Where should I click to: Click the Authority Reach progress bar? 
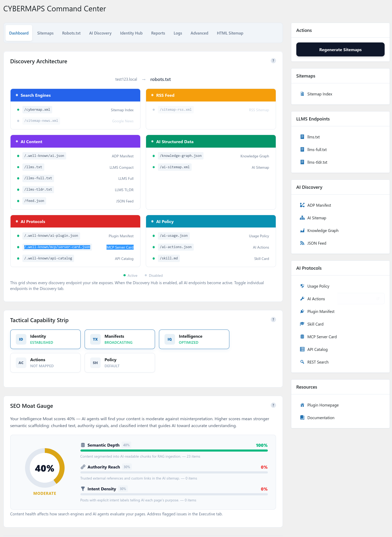pos(174,472)
